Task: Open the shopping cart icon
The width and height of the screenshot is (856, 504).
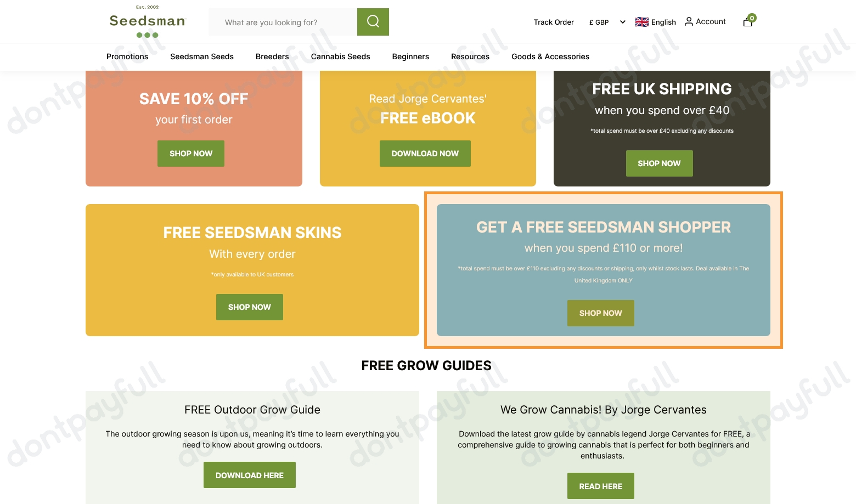Action: pyautogui.click(x=747, y=22)
